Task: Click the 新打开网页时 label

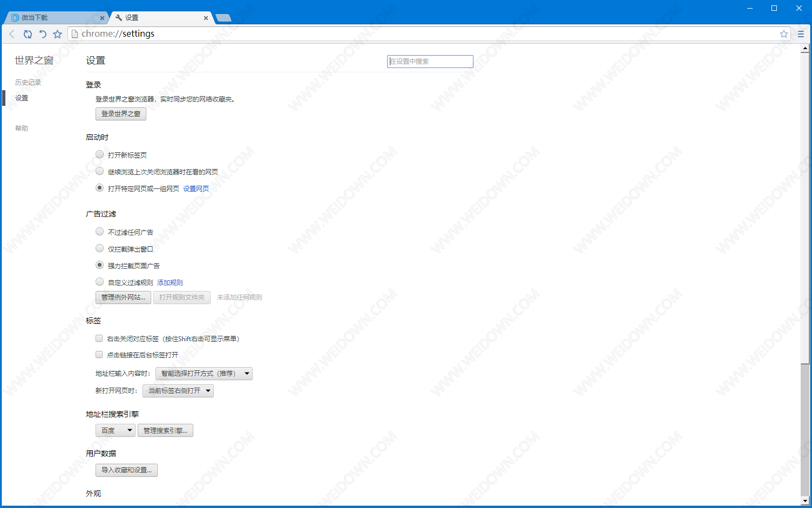Action: 117,391
